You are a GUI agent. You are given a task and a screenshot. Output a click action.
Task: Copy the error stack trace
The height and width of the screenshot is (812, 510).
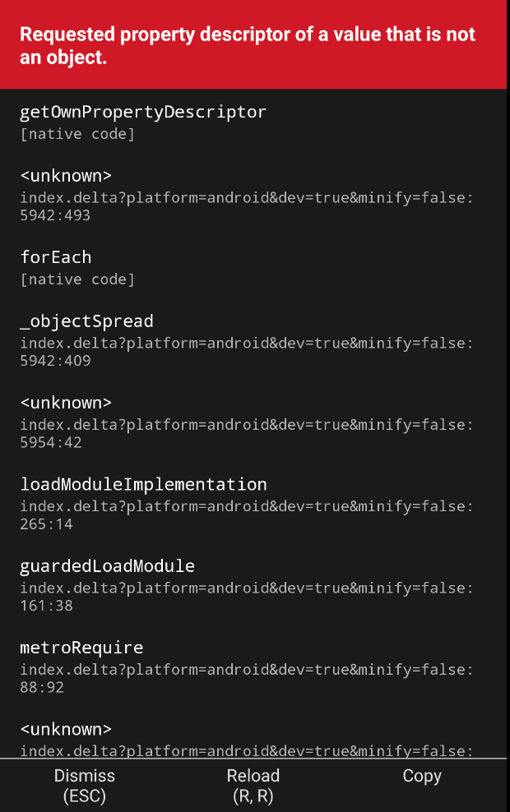point(422,775)
